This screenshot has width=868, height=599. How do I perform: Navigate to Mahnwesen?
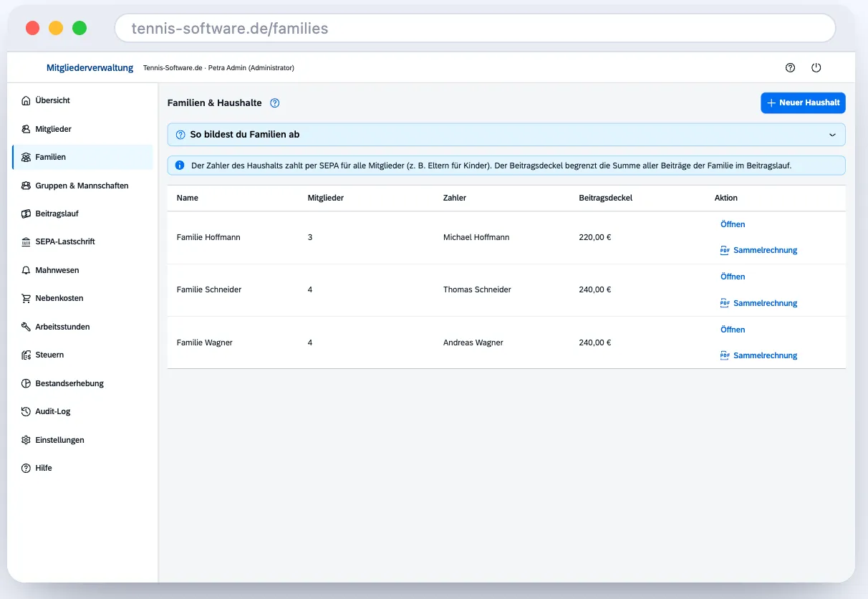[82, 270]
